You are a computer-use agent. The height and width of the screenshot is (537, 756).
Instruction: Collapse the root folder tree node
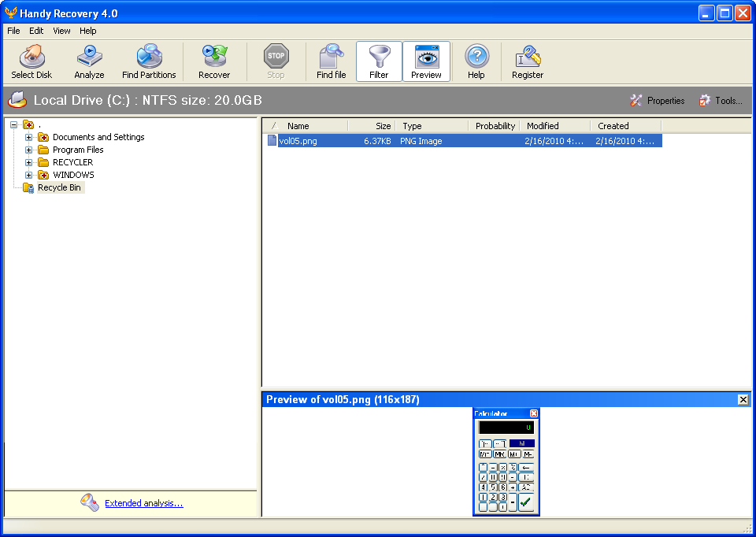click(x=14, y=125)
